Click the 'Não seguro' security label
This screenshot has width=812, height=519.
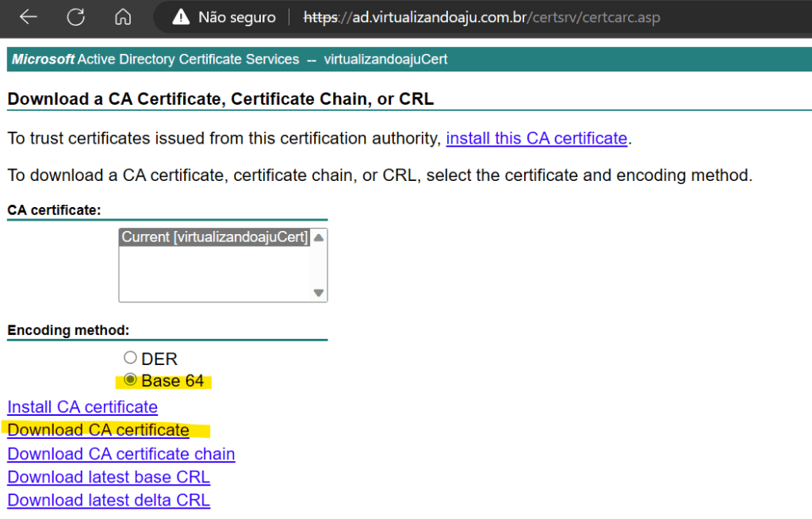pyautogui.click(x=236, y=17)
